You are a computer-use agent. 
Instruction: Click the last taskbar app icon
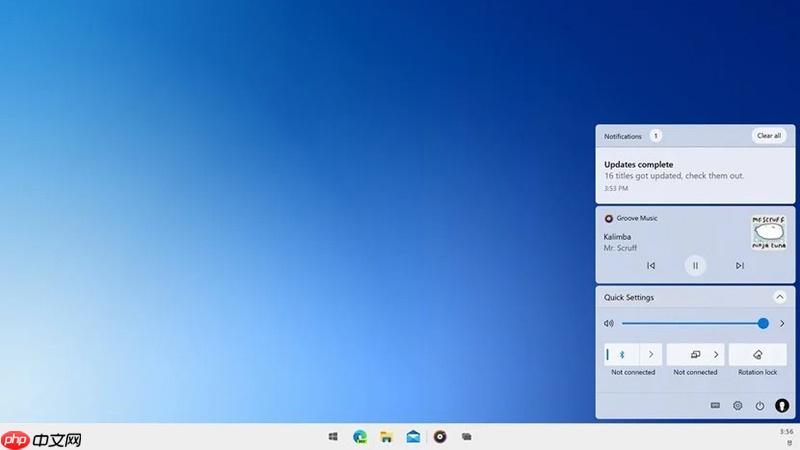[x=466, y=437]
